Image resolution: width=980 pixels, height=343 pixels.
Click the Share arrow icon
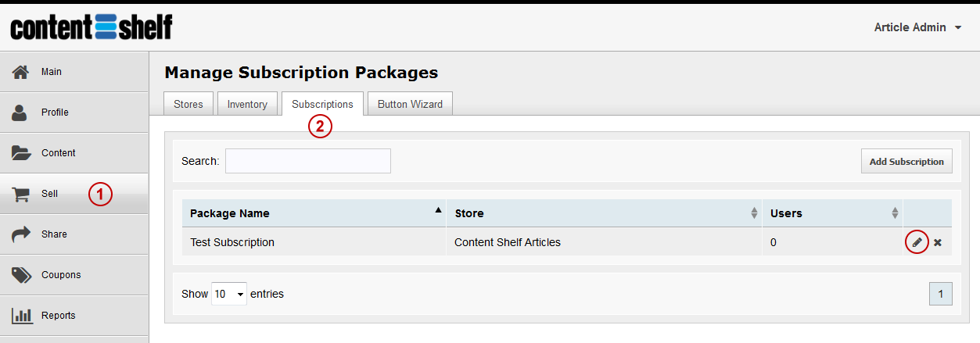pos(21,234)
